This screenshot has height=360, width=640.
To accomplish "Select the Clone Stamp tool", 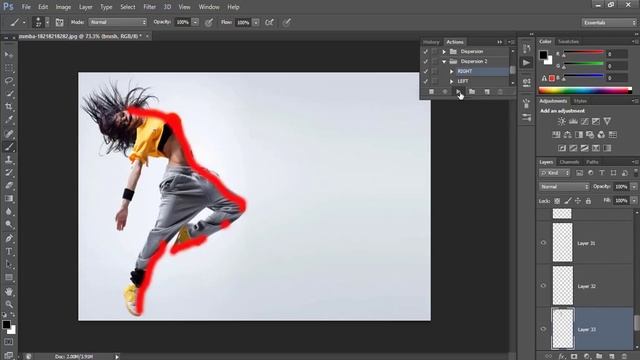I will tap(9, 160).
